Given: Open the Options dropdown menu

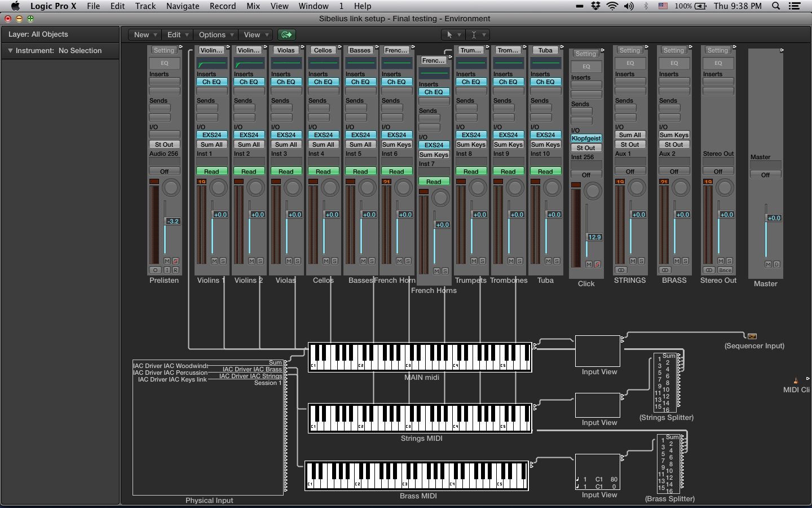Looking at the screenshot, I should (x=216, y=34).
